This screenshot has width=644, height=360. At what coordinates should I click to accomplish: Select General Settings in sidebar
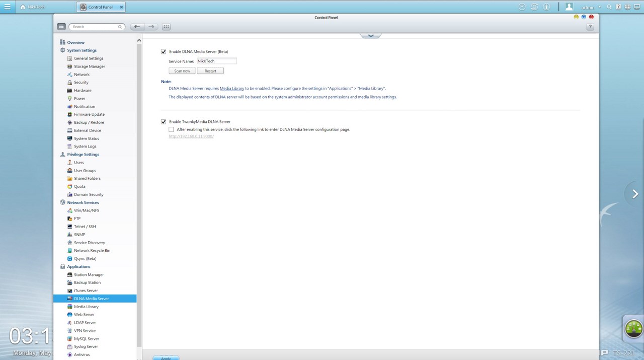89,58
